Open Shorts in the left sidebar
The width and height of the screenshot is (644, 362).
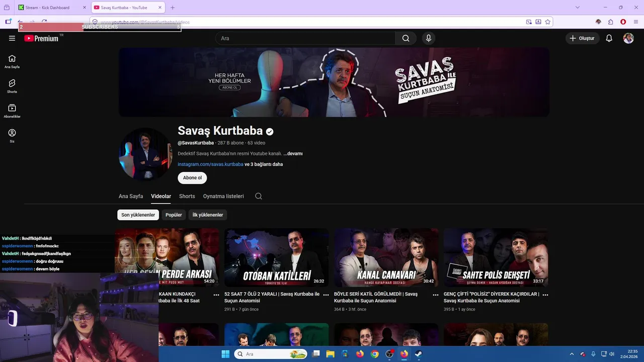click(12, 86)
